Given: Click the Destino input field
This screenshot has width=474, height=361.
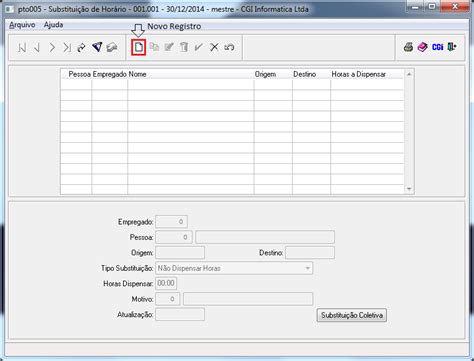Looking at the screenshot, I should 310,253.
